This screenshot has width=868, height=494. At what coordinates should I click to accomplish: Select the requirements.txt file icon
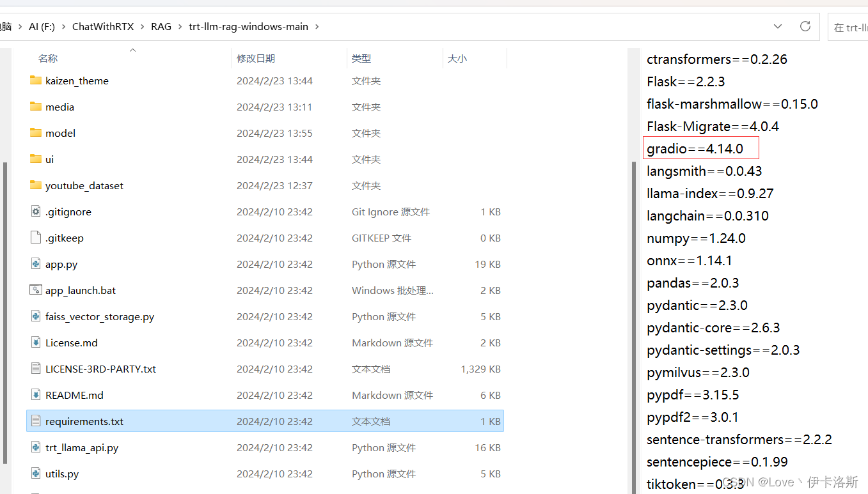(36, 421)
